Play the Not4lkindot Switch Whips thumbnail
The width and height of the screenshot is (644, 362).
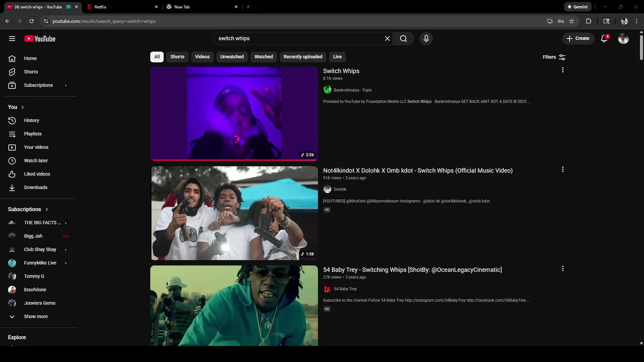point(234,213)
